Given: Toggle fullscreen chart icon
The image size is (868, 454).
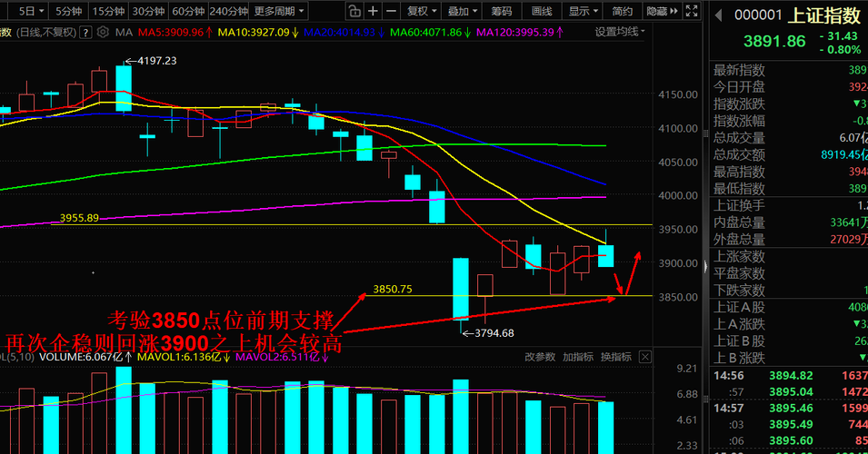Looking at the screenshot, I should pyautogui.click(x=692, y=11).
